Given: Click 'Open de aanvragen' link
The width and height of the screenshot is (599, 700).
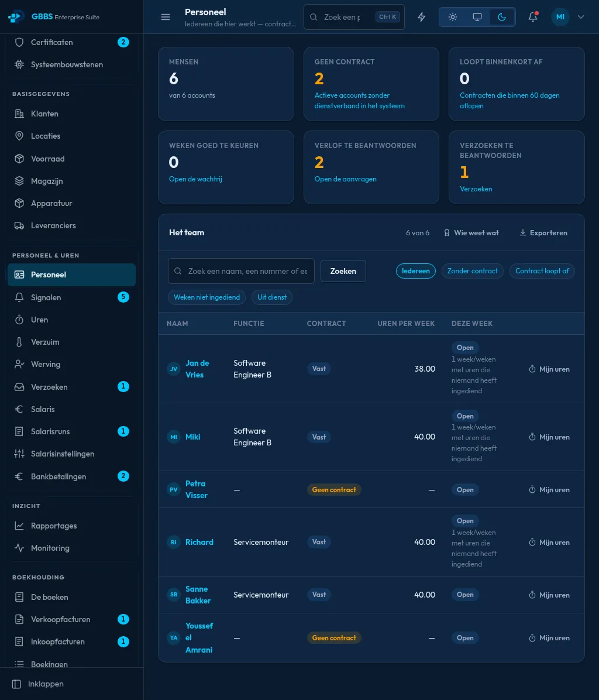Looking at the screenshot, I should [x=345, y=179].
